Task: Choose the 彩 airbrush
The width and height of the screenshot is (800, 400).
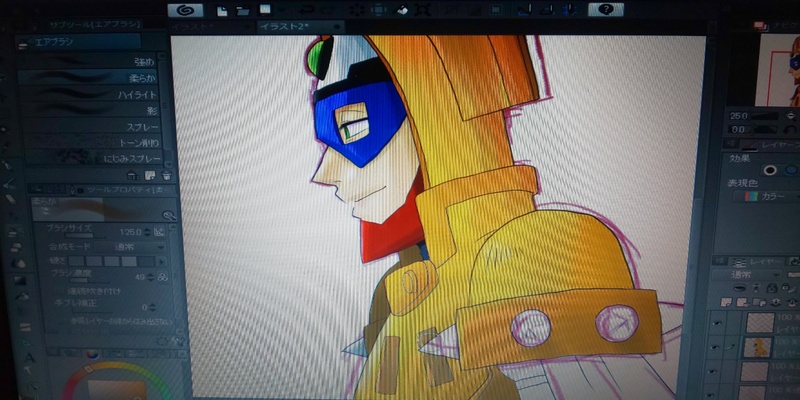Action: click(x=88, y=110)
